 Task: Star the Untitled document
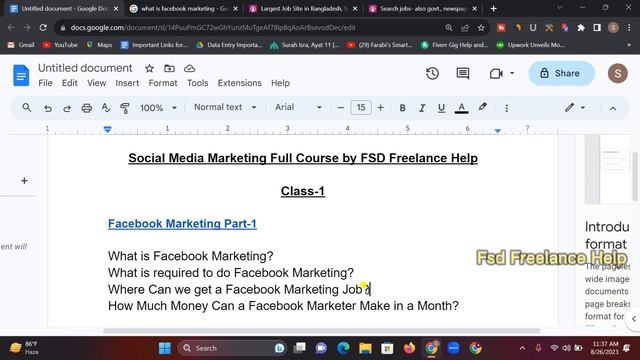[149, 69]
